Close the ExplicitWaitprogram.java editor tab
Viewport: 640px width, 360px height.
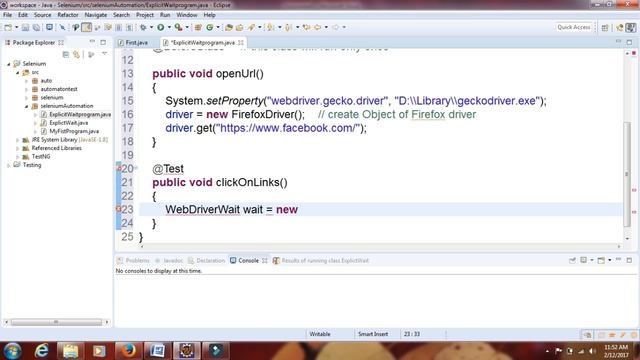(241, 42)
